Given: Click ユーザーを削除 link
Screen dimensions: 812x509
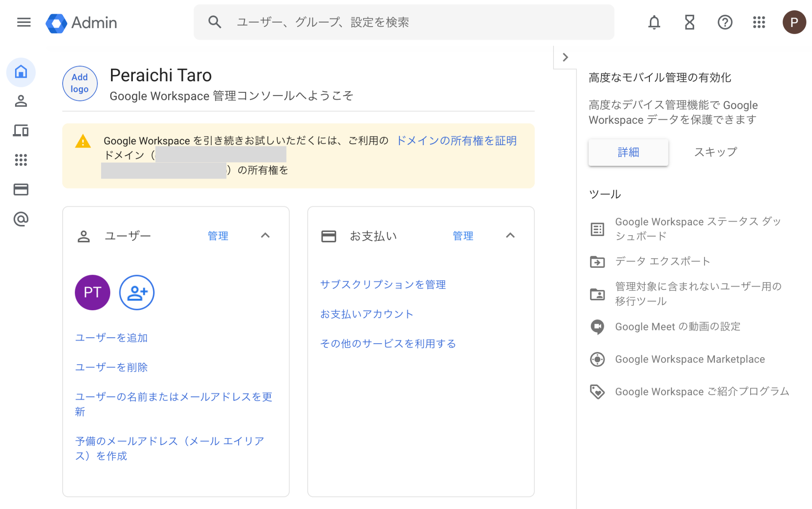Looking at the screenshot, I should (x=111, y=367).
